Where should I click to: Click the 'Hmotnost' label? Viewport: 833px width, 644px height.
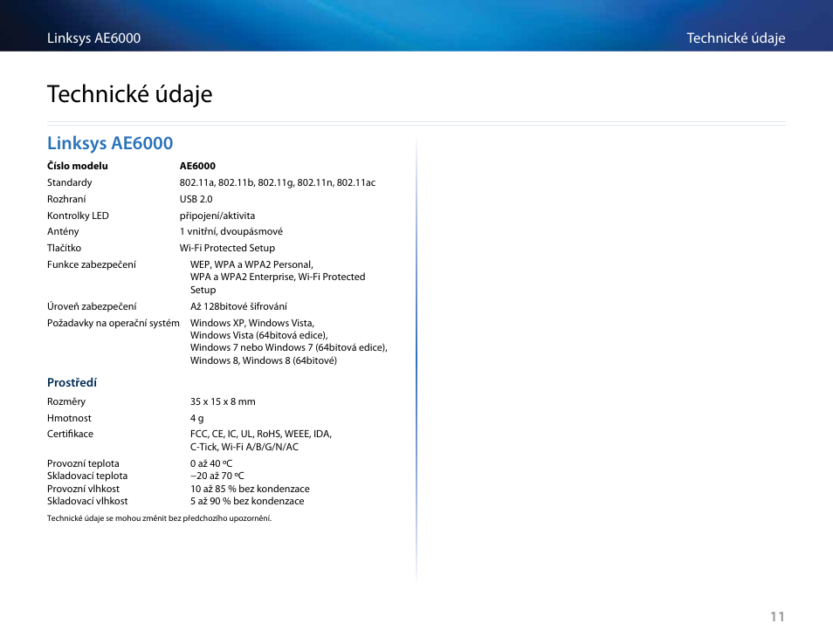click(69, 418)
